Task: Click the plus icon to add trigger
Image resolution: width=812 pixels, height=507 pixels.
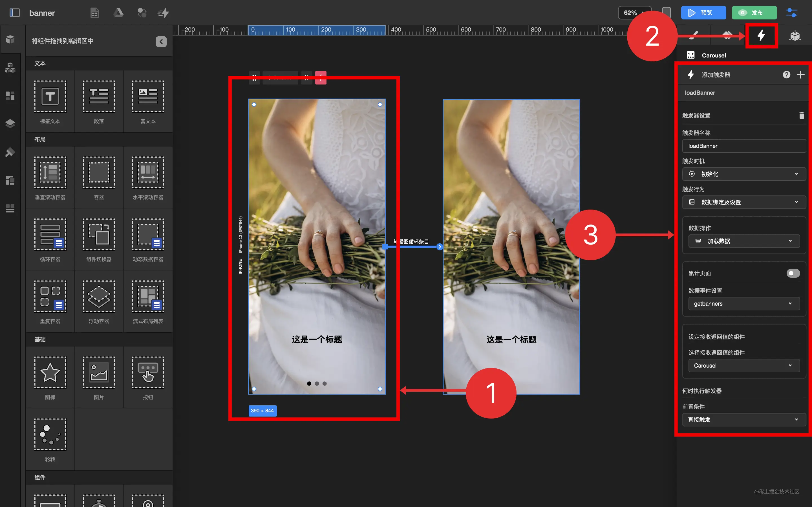Action: [x=800, y=75]
